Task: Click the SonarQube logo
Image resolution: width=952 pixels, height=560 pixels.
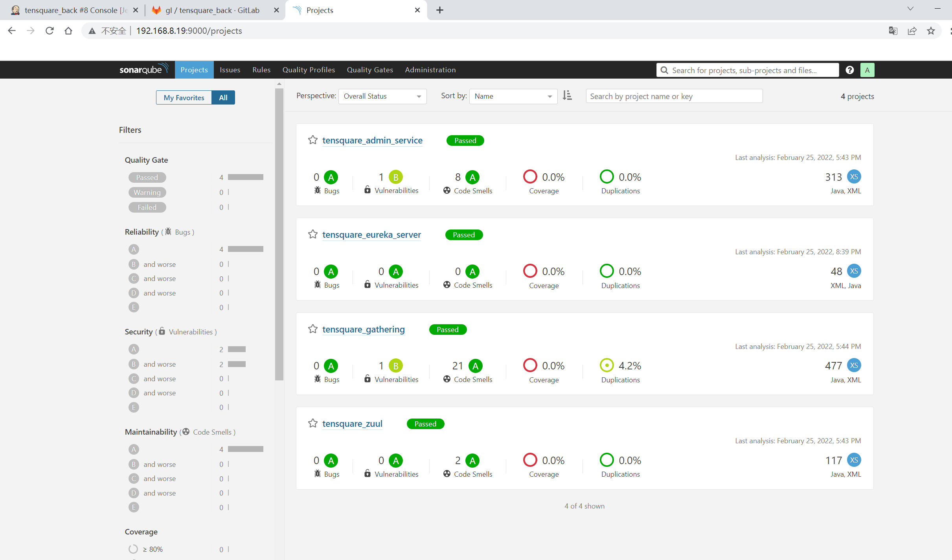Action: pos(144,69)
